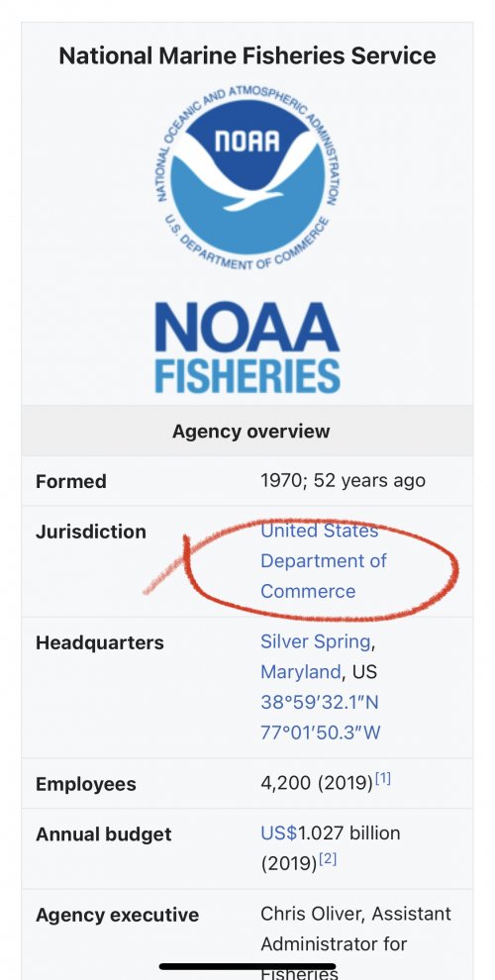Tap the Employees row label
The width and height of the screenshot is (495, 980).
[85, 784]
